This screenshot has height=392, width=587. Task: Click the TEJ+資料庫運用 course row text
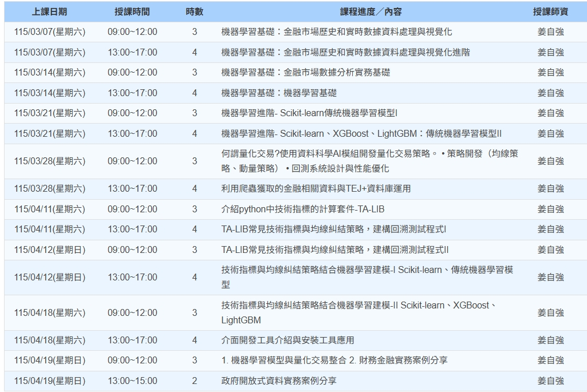pyautogui.click(x=316, y=189)
